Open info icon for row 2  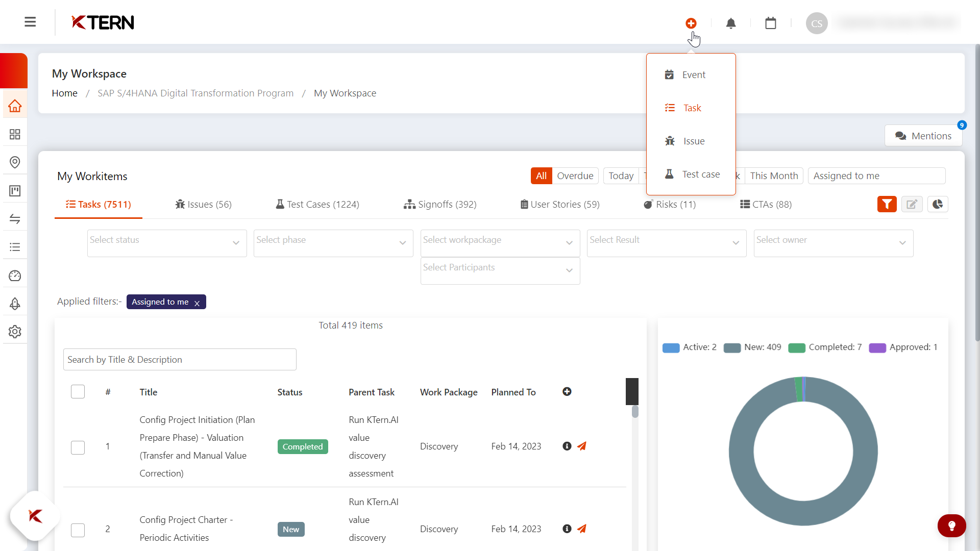point(567,529)
